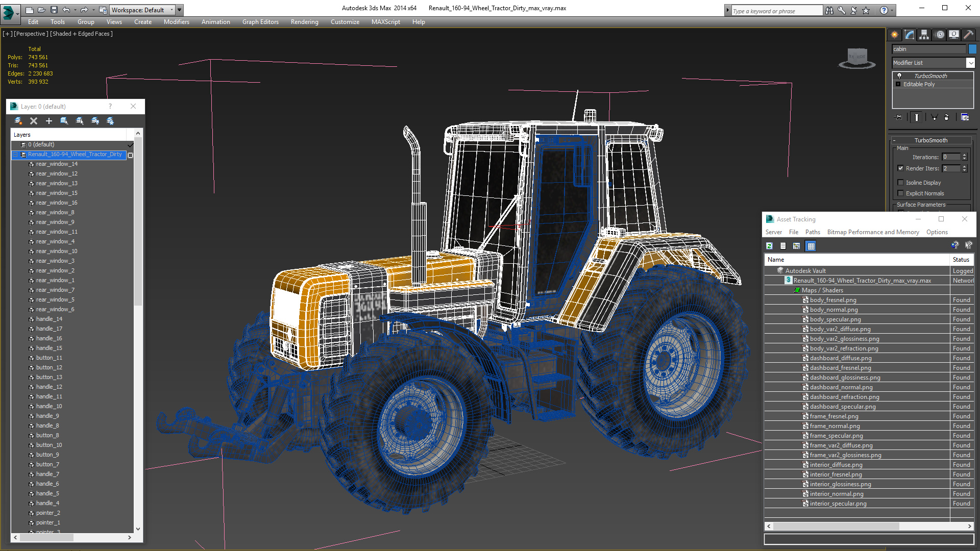Click Remove Modifier from stack icon
Image resolution: width=980 pixels, height=551 pixels.
(x=947, y=117)
